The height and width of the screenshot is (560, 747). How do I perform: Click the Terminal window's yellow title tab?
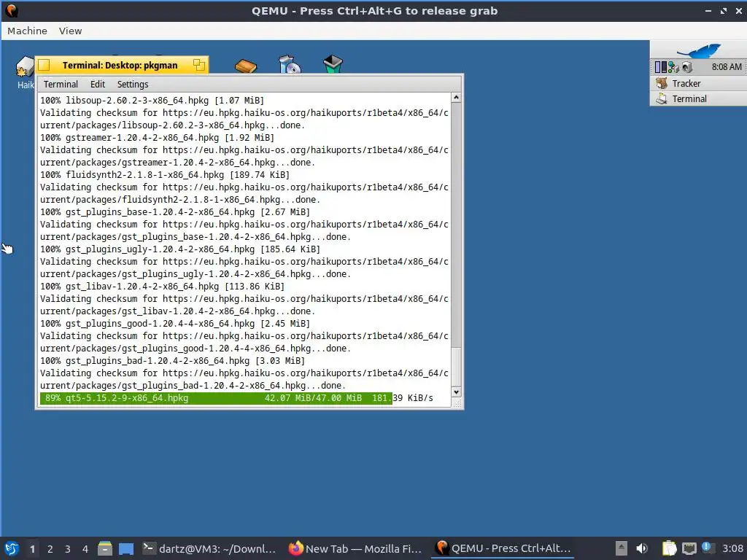click(x=120, y=65)
